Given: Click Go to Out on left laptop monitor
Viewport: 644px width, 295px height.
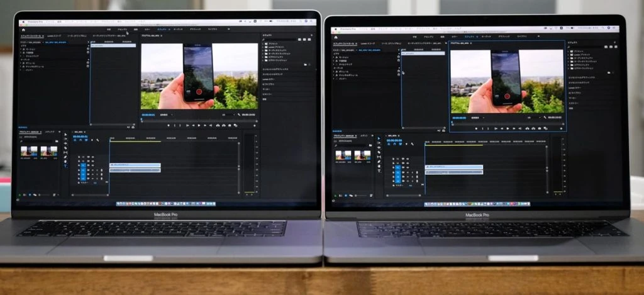Looking at the screenshot, I should pos(211,125).
